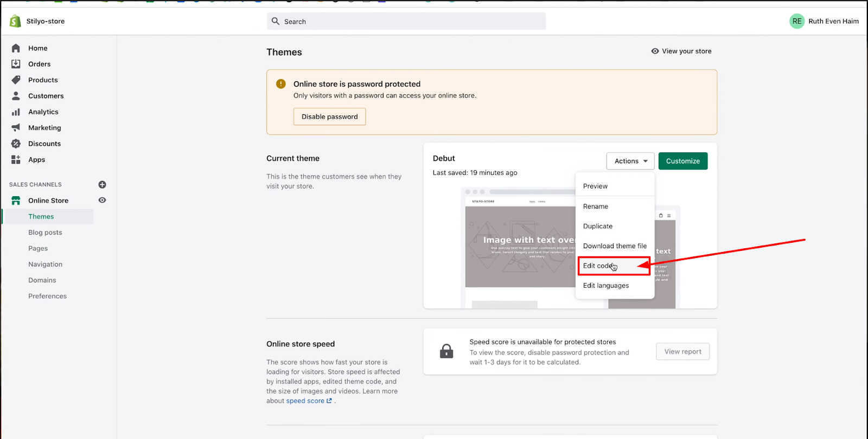The image size is (868, 439).
Task: Open Navigation under Online Store
Action: [46, 264]
